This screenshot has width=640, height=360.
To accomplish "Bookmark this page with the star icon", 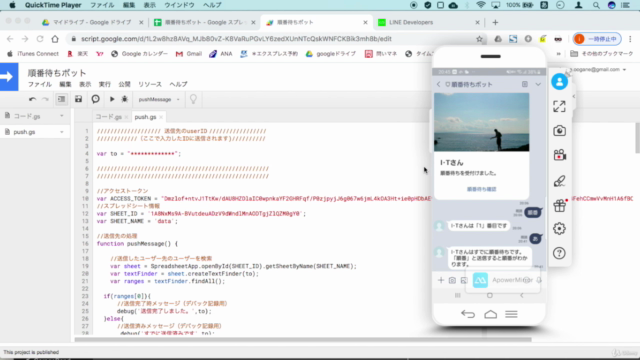I will (479, 39).
